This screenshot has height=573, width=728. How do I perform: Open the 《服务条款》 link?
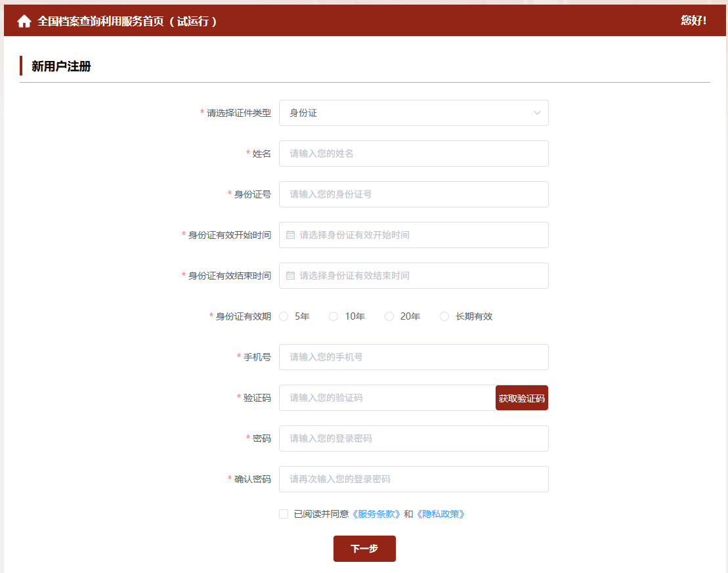[376, 514]
